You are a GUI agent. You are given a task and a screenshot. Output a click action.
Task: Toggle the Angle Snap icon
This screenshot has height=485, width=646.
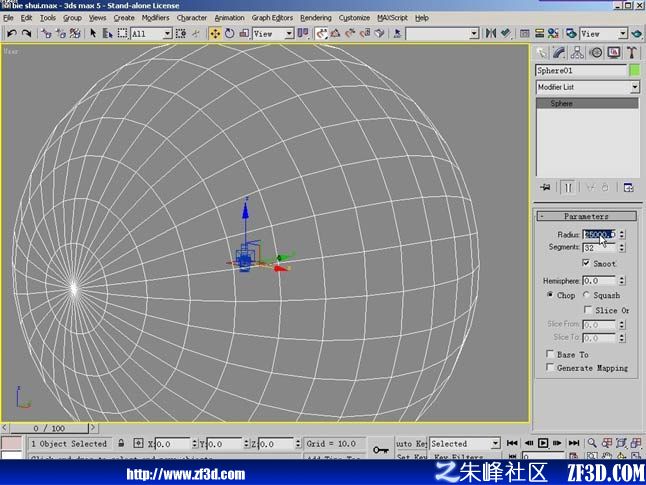[335, 33]
